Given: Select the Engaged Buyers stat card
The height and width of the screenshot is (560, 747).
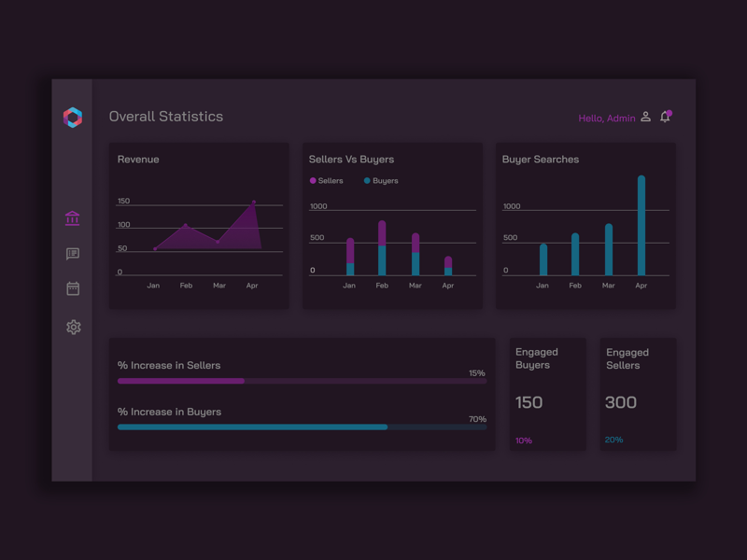Looking at the screenshot, I should click(548, 393).
